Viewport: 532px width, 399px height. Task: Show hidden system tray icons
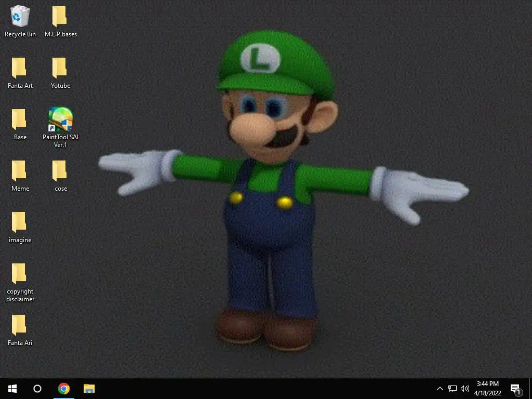click(440, 389)
